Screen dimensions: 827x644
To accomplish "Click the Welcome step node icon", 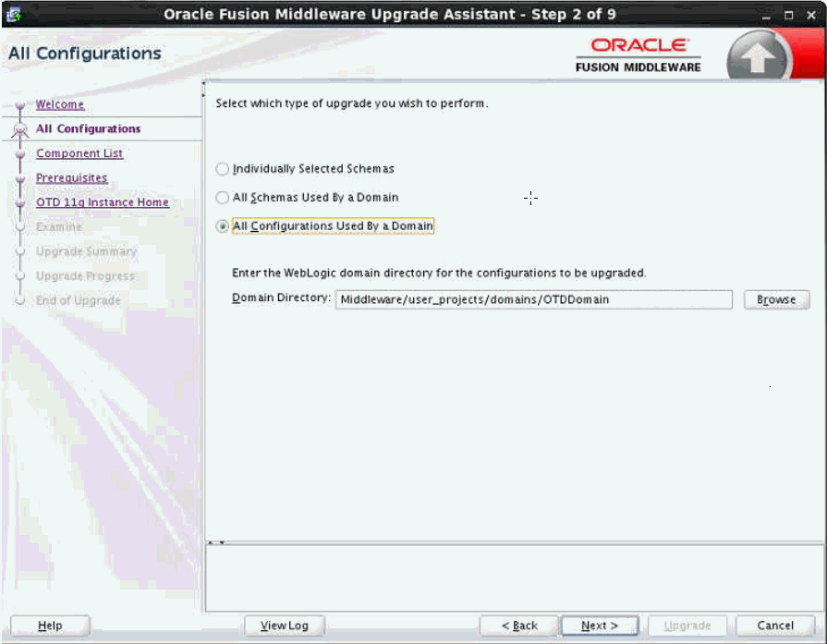I will click(x=20, y=105).
